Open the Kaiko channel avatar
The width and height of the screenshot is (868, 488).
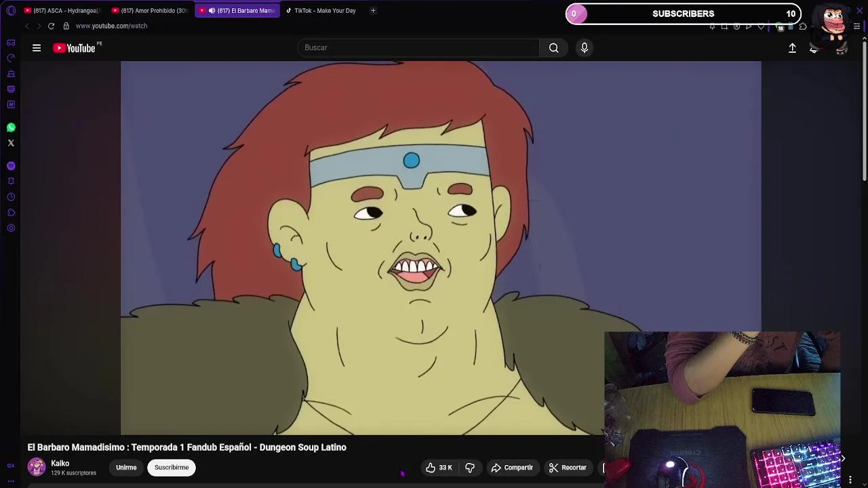click(x=37, y=467)
